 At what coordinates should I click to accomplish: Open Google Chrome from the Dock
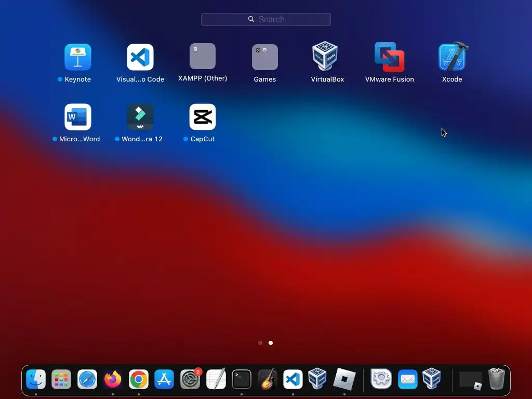point(138,379)
